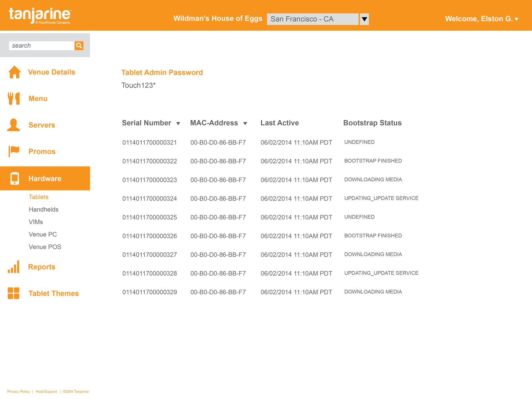532x399 pixels.
Task: Click UPDATING_UPDATE SERVICE status in row 0114011700000328
Action: (x=381, y=273)
